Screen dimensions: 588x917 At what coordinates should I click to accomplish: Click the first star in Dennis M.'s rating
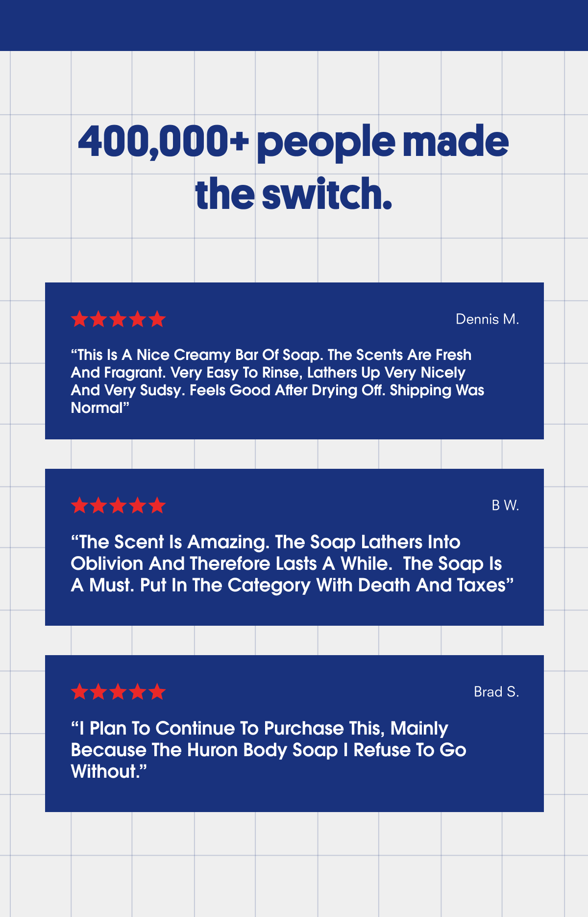pos(79,319)
